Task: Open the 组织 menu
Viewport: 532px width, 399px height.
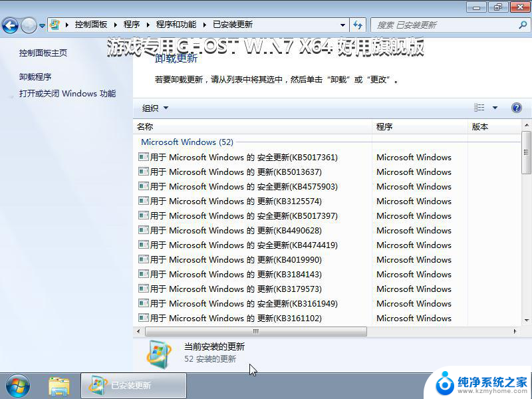Action: pyautogui.click(x=155, y=108)
